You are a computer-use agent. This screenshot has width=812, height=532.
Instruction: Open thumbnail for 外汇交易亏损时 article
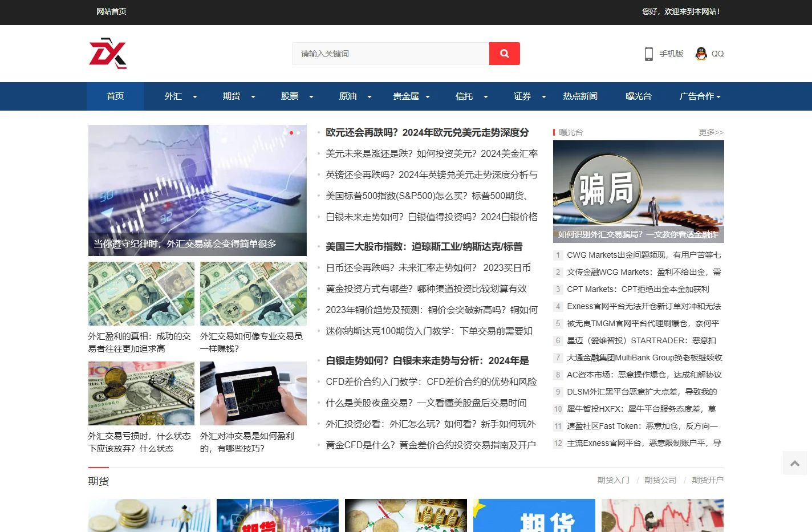[x=141, y=393]
